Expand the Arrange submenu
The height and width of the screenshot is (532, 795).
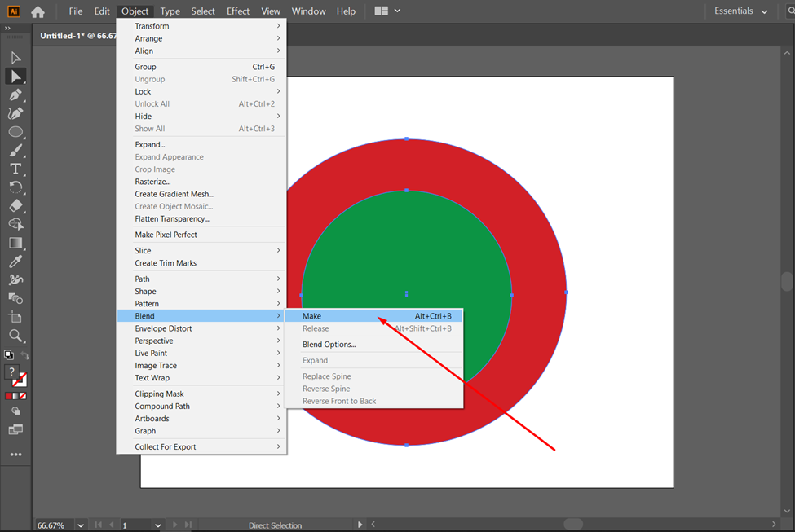point(201,38)
